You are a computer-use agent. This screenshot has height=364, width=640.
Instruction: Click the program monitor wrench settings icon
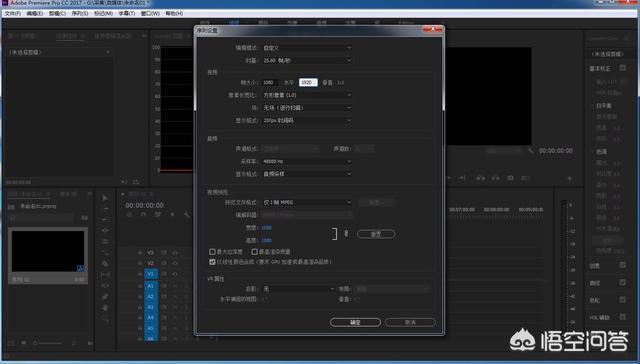(x=530, y=151)
